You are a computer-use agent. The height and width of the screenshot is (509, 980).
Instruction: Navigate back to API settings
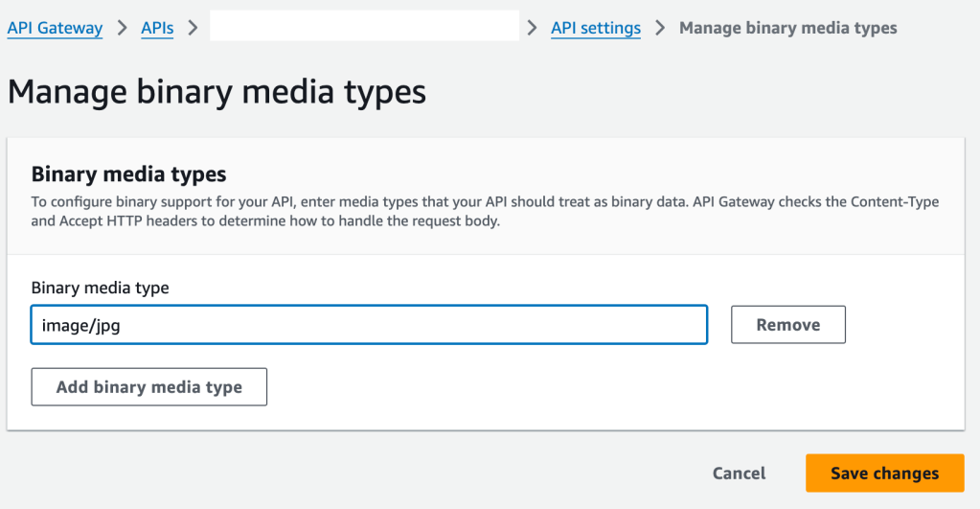(x=595, y=28)
